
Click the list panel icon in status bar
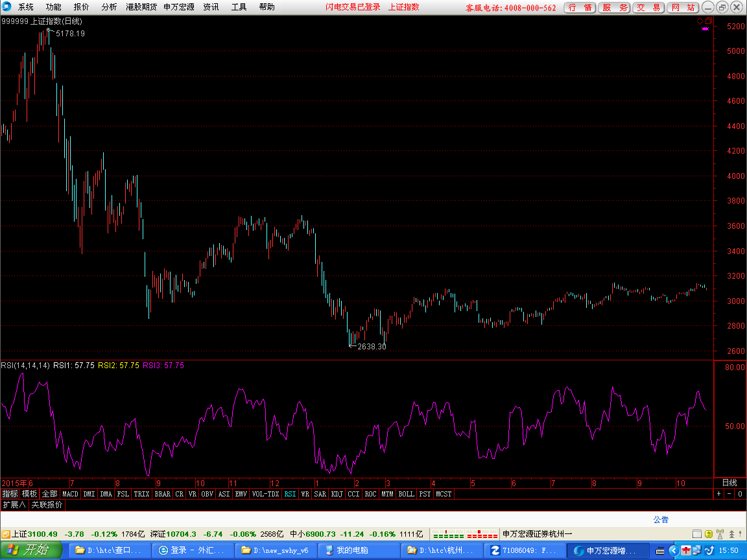697,534
